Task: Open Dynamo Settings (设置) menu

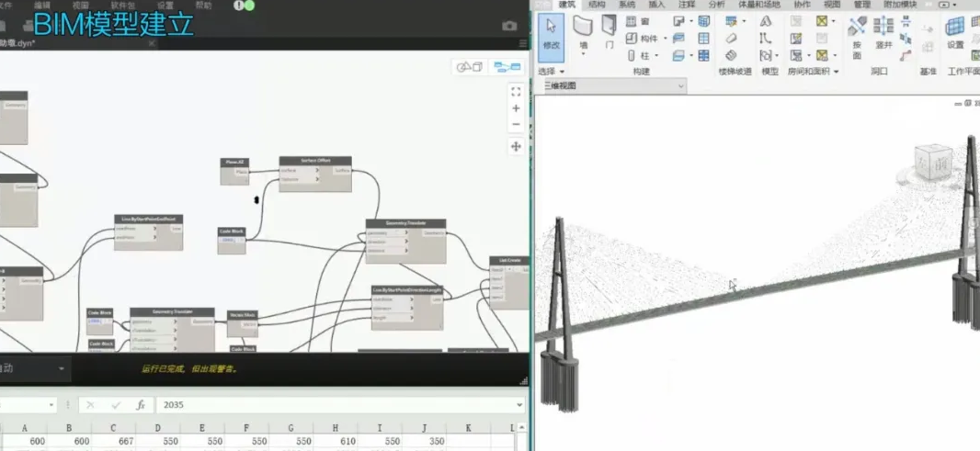Action: (x=165, y=5)
